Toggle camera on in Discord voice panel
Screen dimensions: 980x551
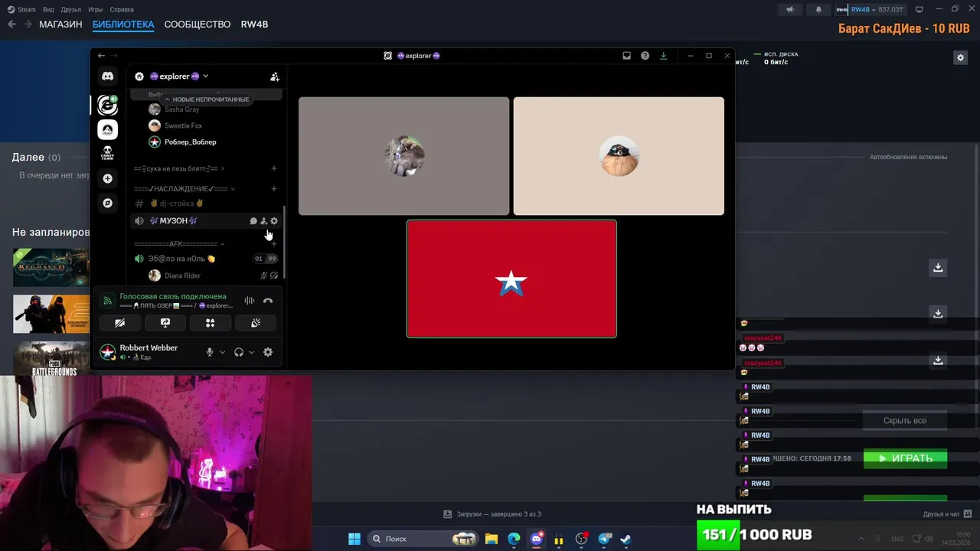pos(119,323)
